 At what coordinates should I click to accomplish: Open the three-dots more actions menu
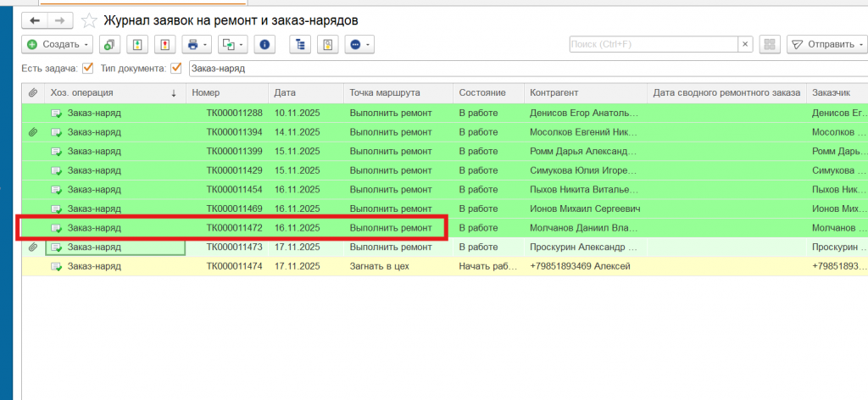click(359, 44)
